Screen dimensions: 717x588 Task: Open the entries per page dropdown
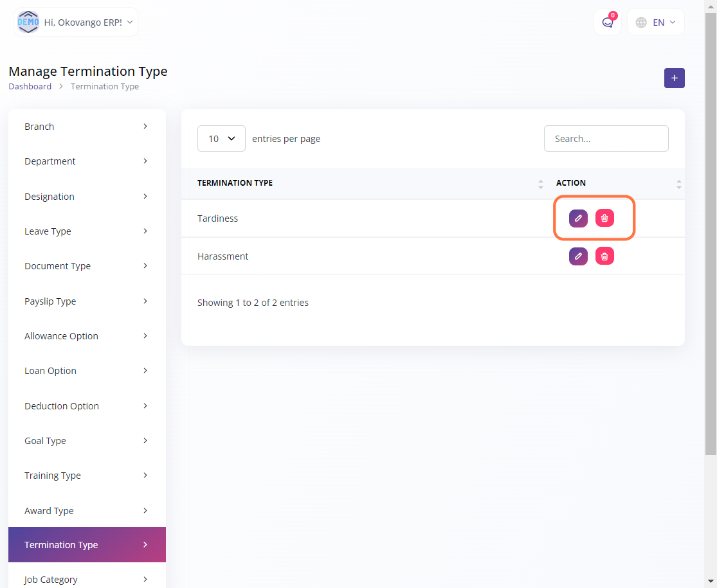(221, 139)
